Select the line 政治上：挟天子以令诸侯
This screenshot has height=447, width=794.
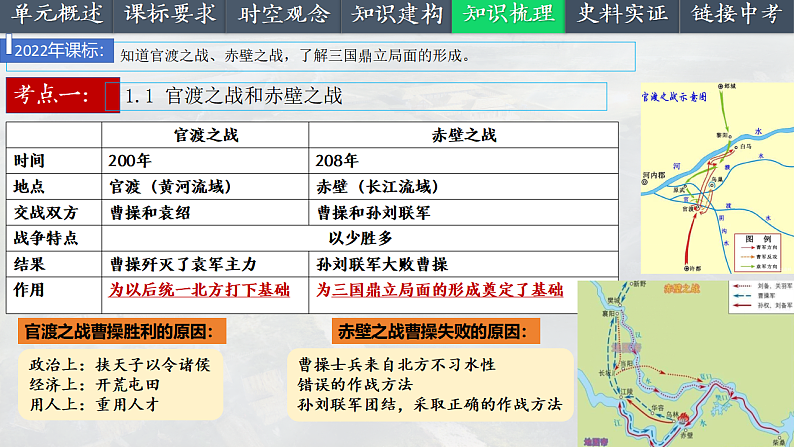tap(120, 364)
